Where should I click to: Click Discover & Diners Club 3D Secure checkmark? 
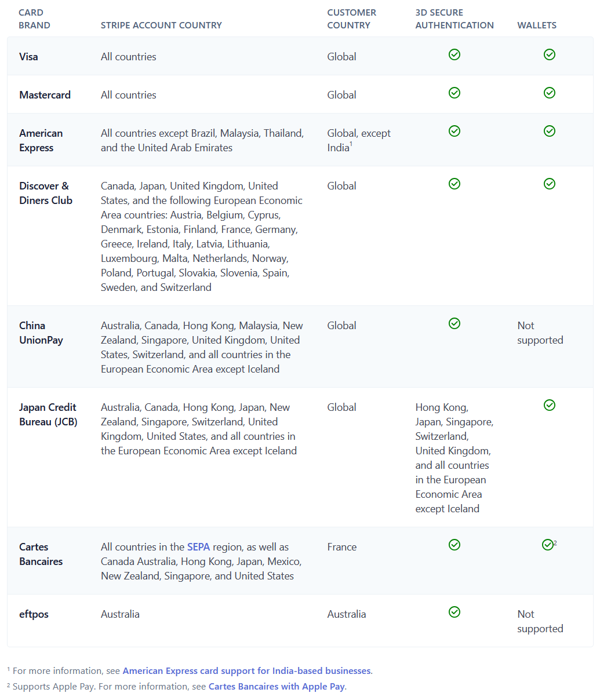[454, 184]
